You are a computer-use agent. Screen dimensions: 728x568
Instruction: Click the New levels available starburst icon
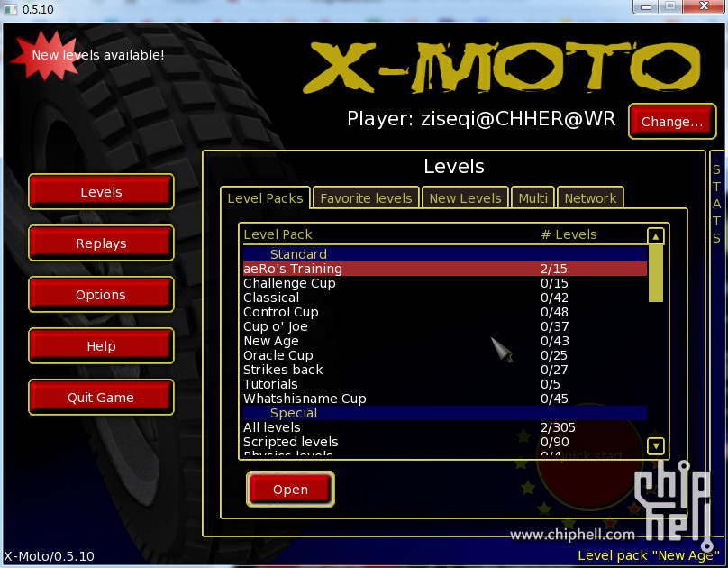click(x=44, y=55)
